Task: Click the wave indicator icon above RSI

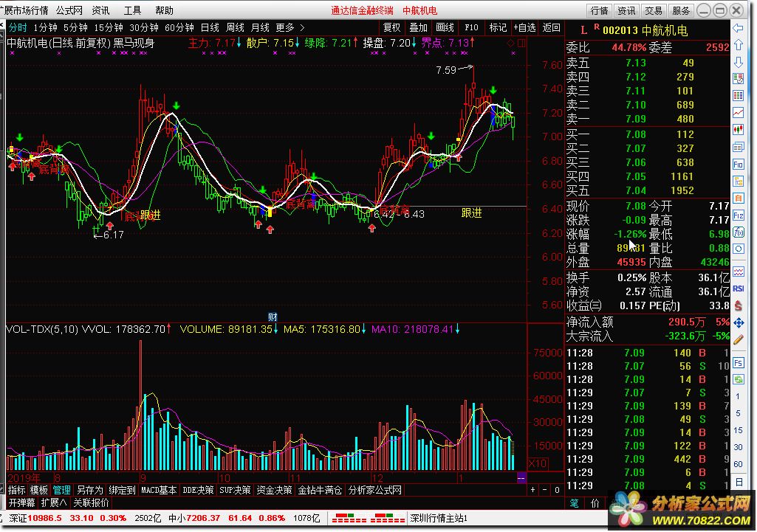Action: pyautogui.click(x=739, y=272)
